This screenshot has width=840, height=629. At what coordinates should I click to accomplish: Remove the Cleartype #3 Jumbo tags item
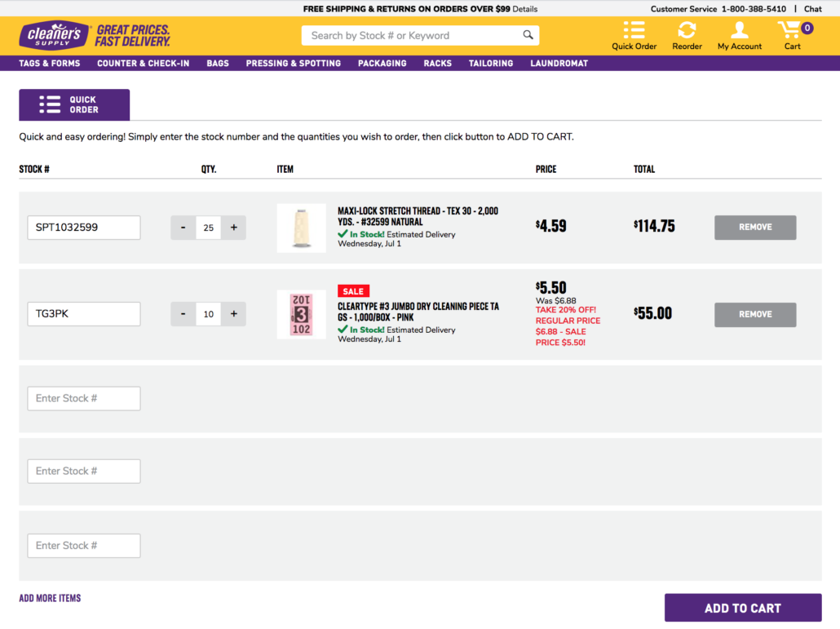pyautogui.click(x=755, y=315)
